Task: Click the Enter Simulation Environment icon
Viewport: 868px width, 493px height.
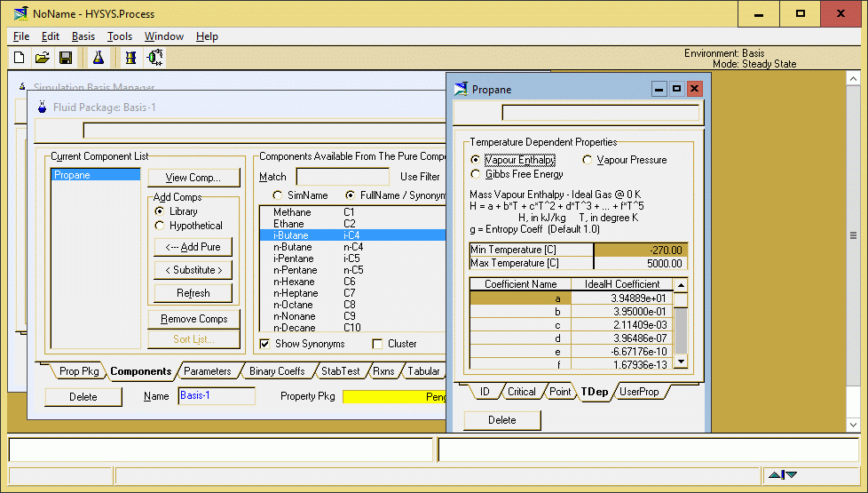Action: (155, 58)
